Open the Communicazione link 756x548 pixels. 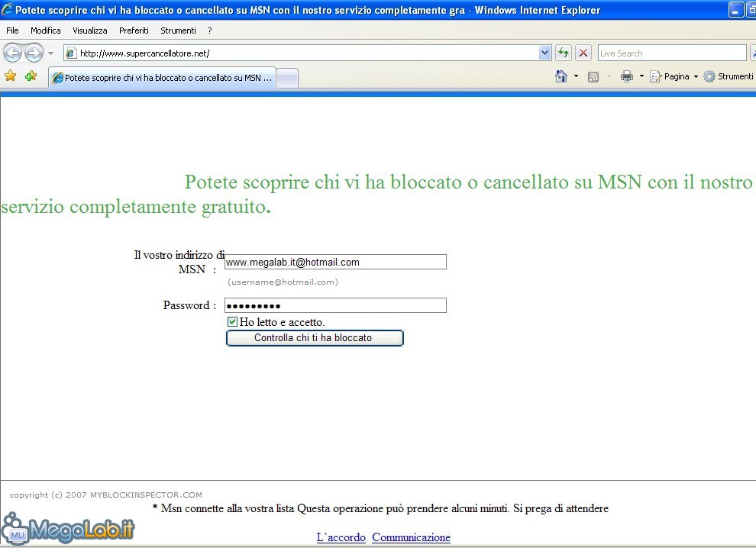412,537
